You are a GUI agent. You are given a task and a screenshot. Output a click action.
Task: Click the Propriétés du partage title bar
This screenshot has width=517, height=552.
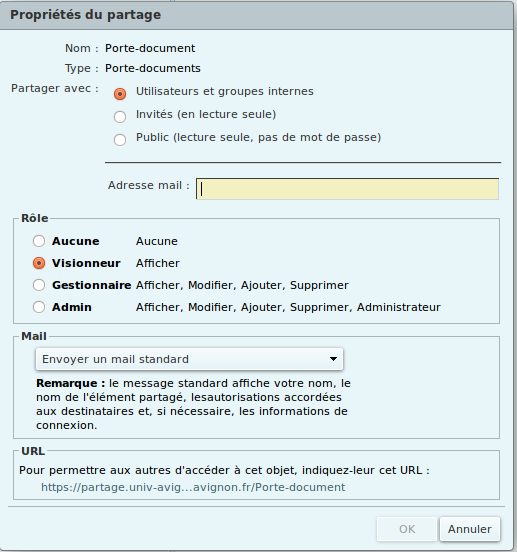tap(257, 15)
